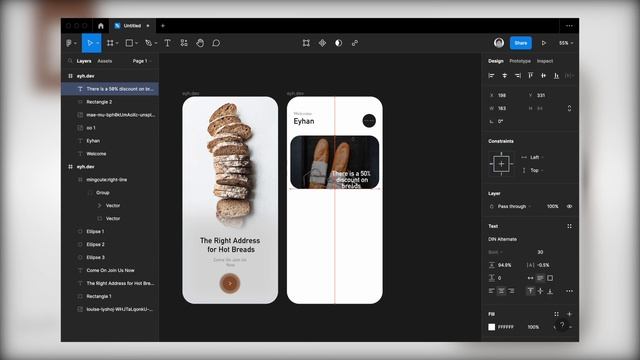The image size is (640, 360).
Task: Open the zoom level 55% dropdown
Action: pyautogui.click(x=566, y=43)
